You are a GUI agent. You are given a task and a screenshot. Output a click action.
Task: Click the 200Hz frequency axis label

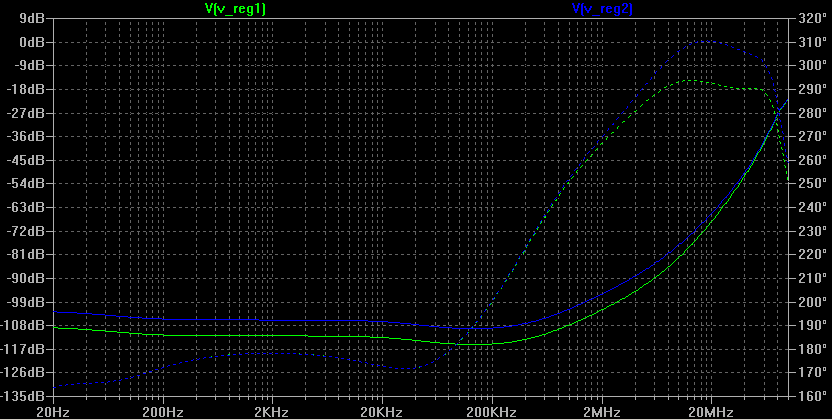click(163, 412)
